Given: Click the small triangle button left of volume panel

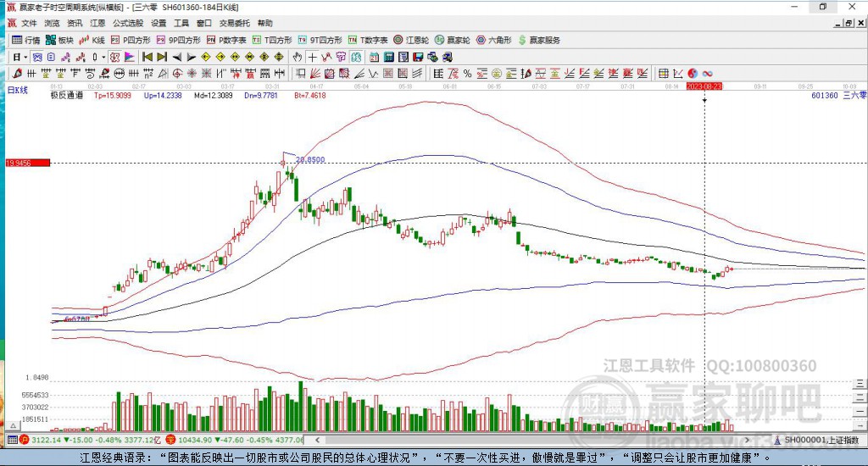Looking at the screenshot, I should coord(13,425).
